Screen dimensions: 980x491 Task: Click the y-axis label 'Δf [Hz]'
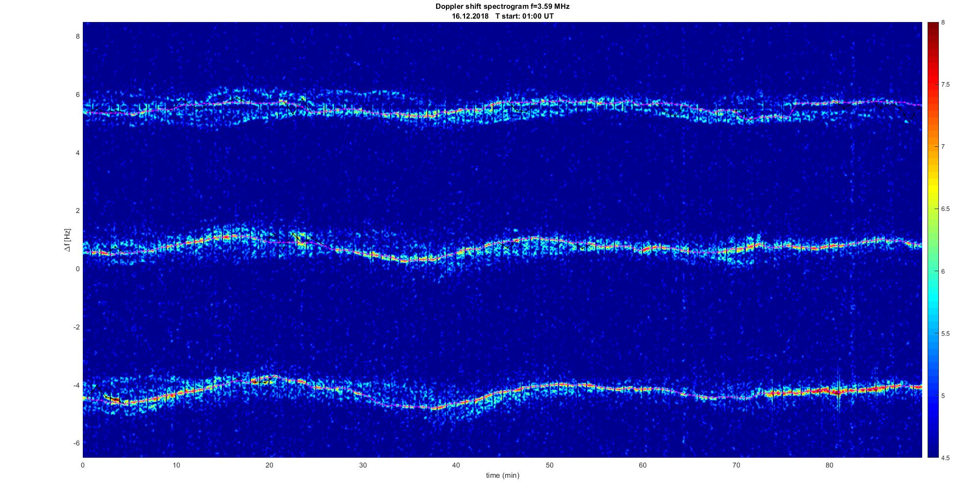(67, 240)
